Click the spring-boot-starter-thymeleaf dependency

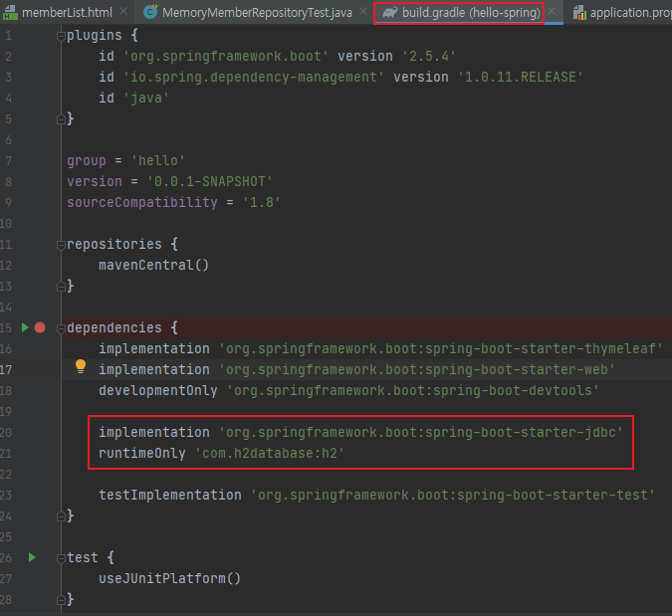pos(441,348)
